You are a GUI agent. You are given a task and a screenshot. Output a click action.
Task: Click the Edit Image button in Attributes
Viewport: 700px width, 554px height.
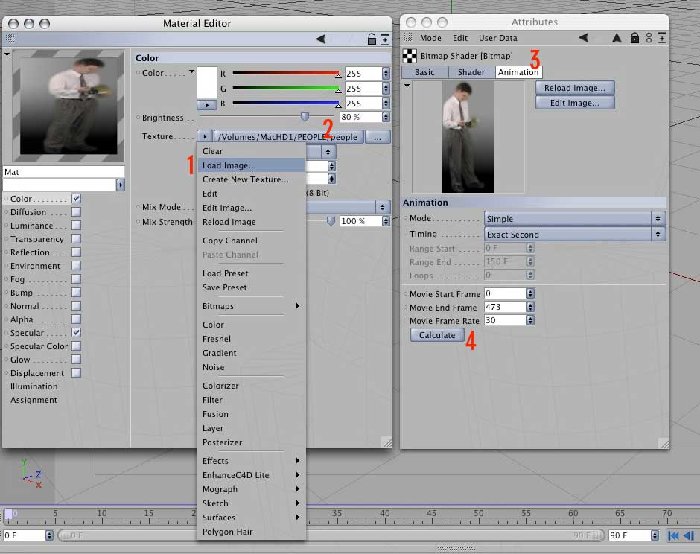tap(575, 103)
